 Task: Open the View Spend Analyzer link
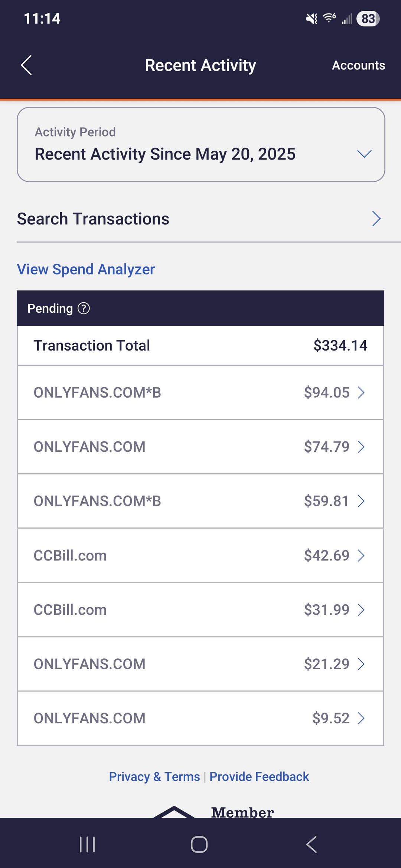[x=86, y=269]
